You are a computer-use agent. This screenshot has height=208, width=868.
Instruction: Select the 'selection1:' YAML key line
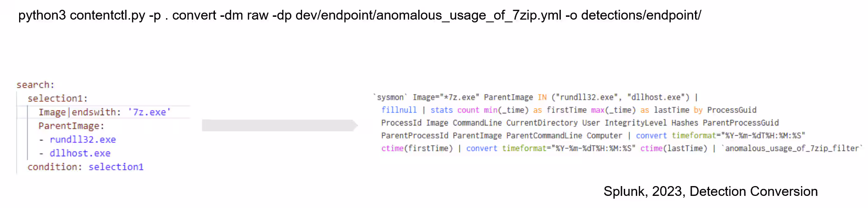pyautogui.click(x=57, y=98)
